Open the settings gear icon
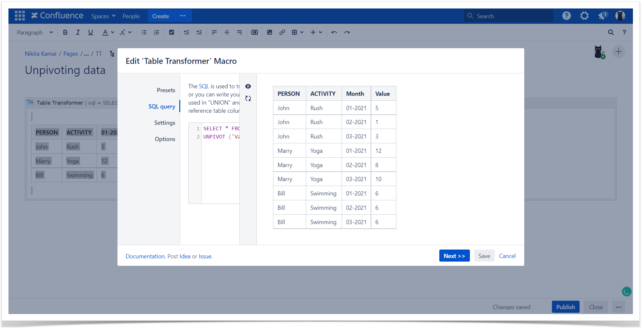The height and width of the screenshot is (330, 644). click(x=584, y=16)
